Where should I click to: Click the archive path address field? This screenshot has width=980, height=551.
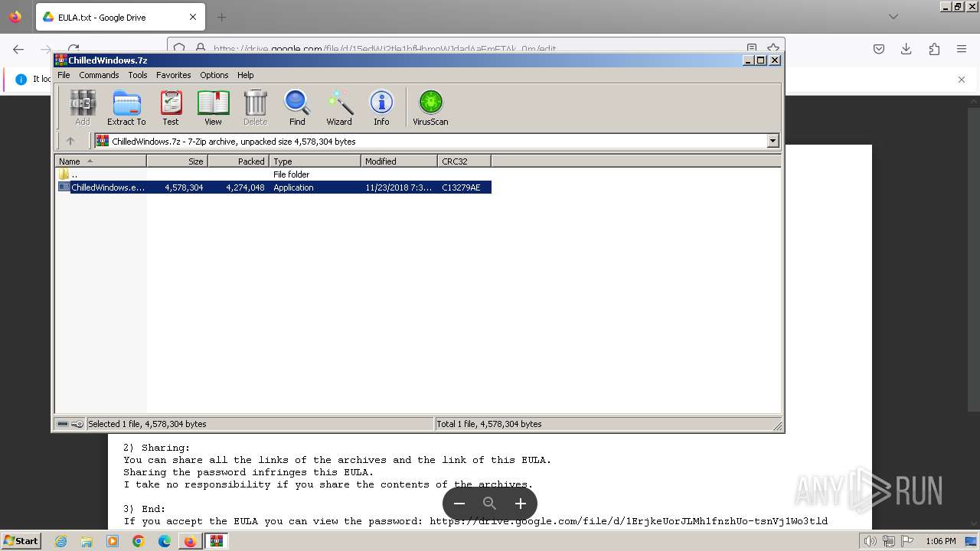point(430,141)
